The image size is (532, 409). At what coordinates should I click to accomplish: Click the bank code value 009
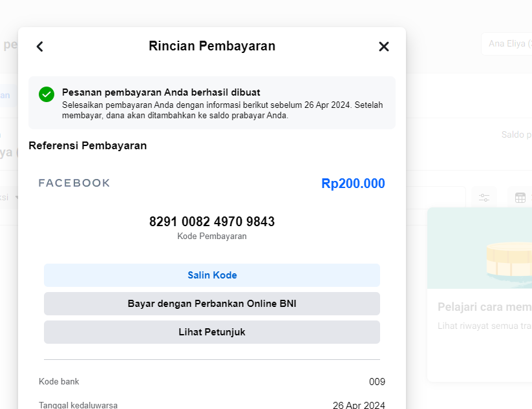point(377,382)
